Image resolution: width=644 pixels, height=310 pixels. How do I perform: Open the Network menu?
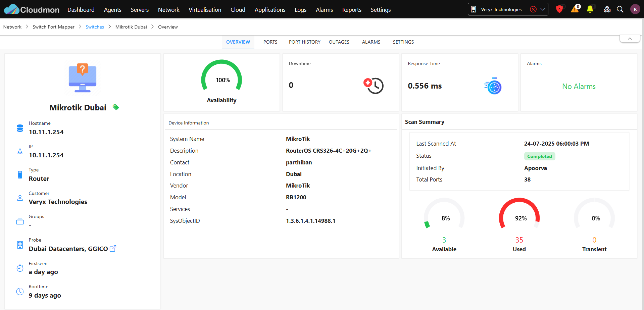pos(169,10)
